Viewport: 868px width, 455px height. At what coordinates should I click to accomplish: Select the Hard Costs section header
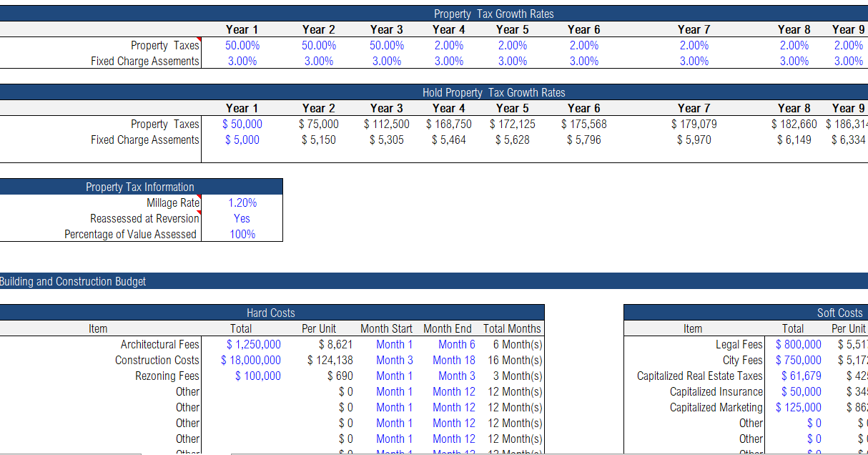[x=271, y=313]
